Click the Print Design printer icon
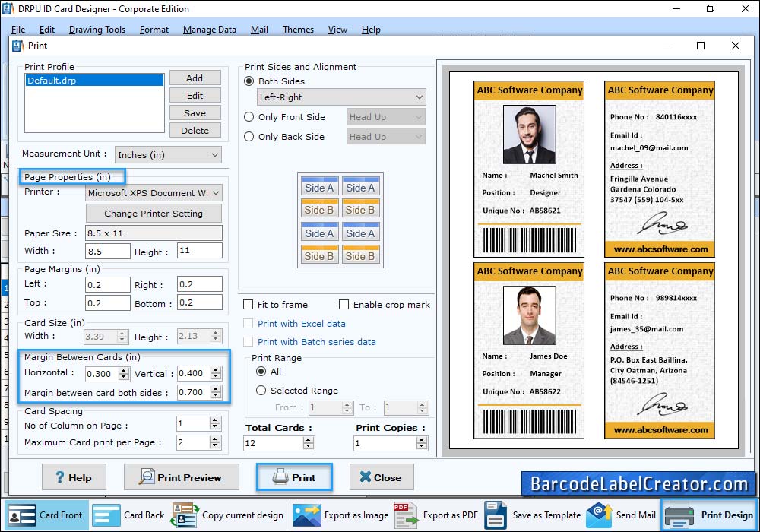Viewport: 760px width, 532px height. click(679, 515)
